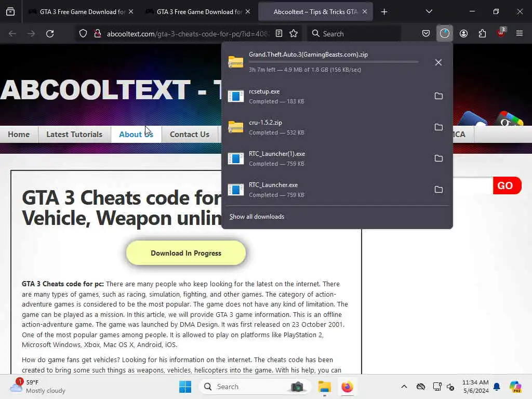
Task: Open File Explorer from taskbar
Action: pyautogui.click(x=325, y=387)
